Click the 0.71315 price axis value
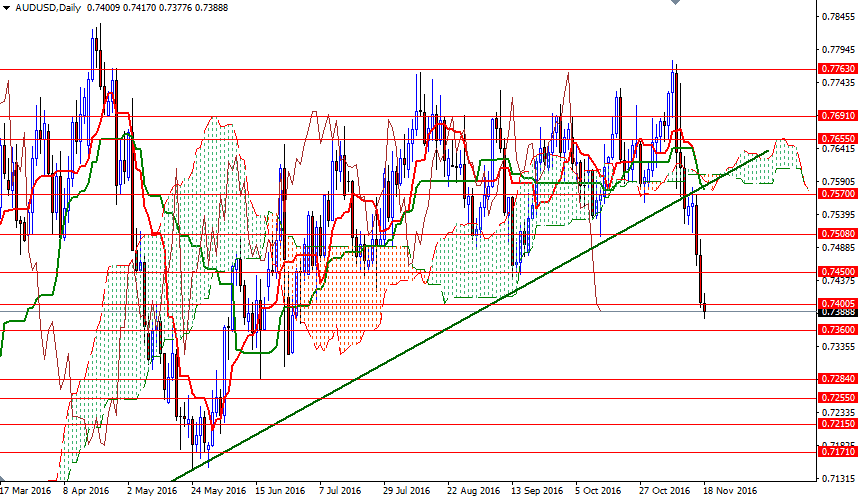863x498 pixels. click(839, 479)
